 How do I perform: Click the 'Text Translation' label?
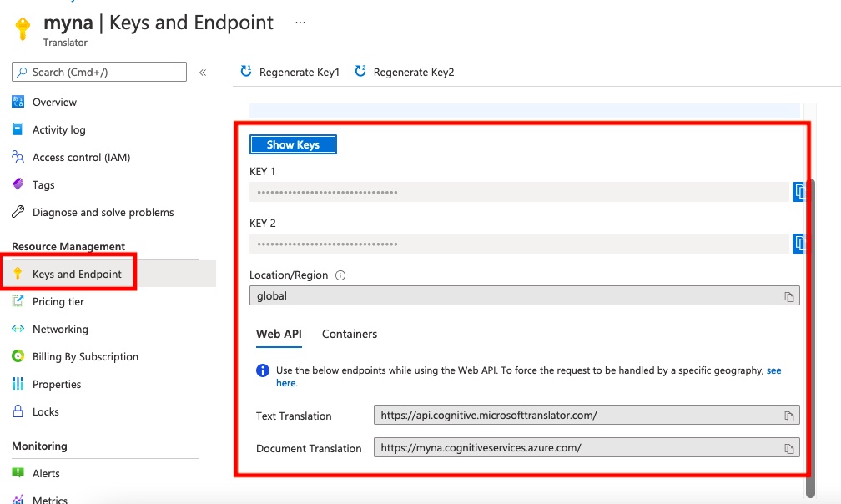point(294,416)
